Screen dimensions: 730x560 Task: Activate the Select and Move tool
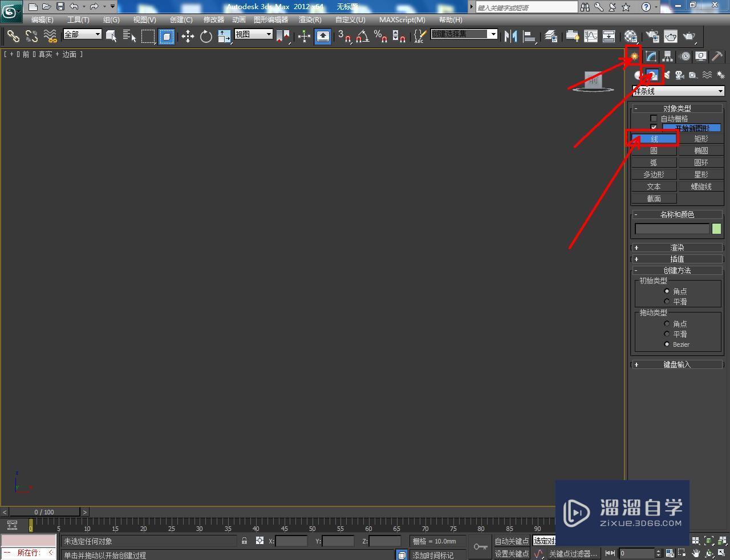pos(188,36)
